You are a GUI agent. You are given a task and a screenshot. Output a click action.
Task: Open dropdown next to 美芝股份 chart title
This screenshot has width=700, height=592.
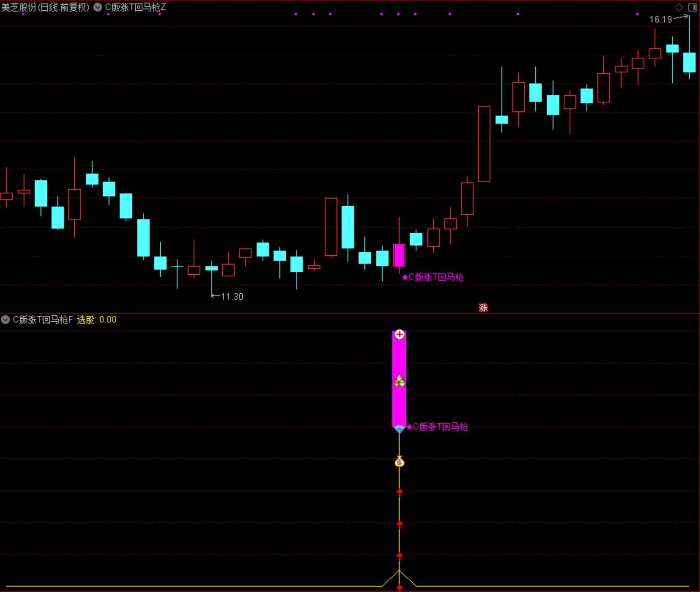[98, 7]
